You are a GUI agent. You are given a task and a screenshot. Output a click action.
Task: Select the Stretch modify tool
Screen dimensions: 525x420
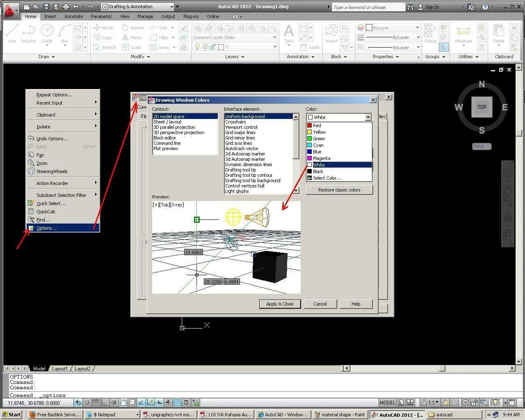point(105,48)
